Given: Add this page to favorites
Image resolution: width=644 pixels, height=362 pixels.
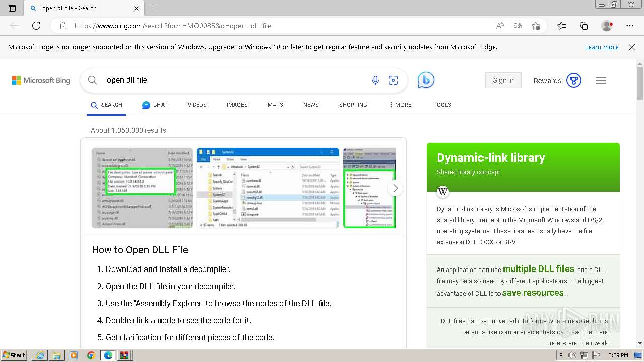Looking at the screenshot, I should (x=536, y=26).
